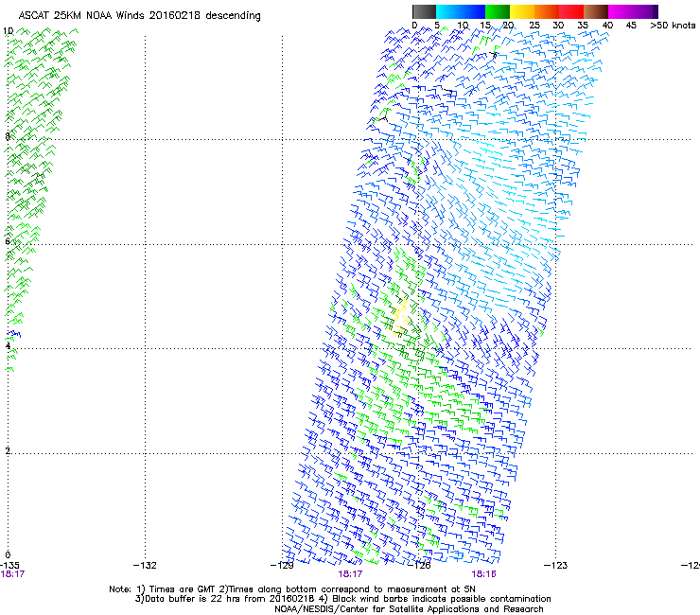Click the NOAA/NESDIS credit line
This screenshot has height=615, width=700.
(409, 609)
